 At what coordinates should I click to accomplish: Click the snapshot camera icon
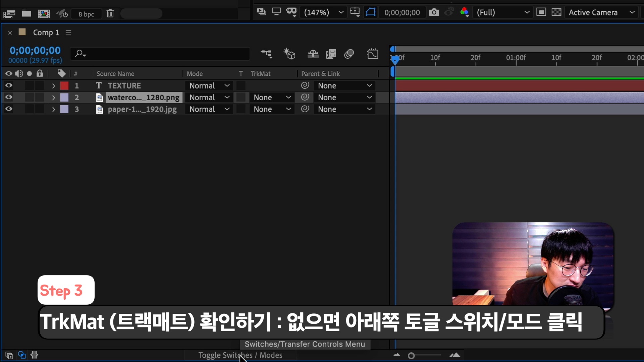click(x=434, y=12)
